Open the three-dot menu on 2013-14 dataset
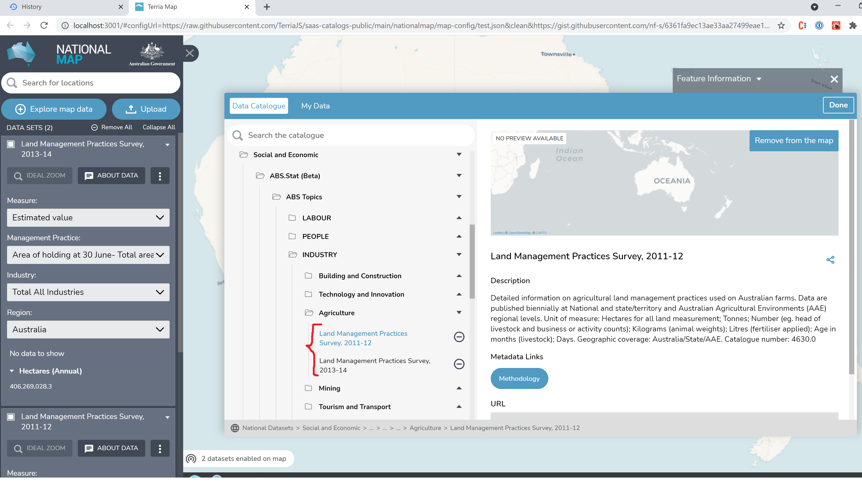Image resolution: width=862 pixels, height=504 pixels. (x=160, y=175)
